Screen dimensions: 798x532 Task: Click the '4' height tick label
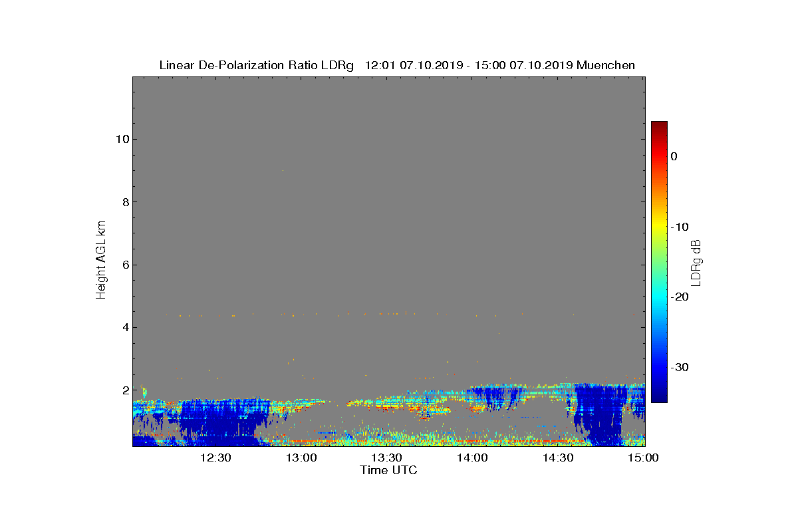(124, 327)
